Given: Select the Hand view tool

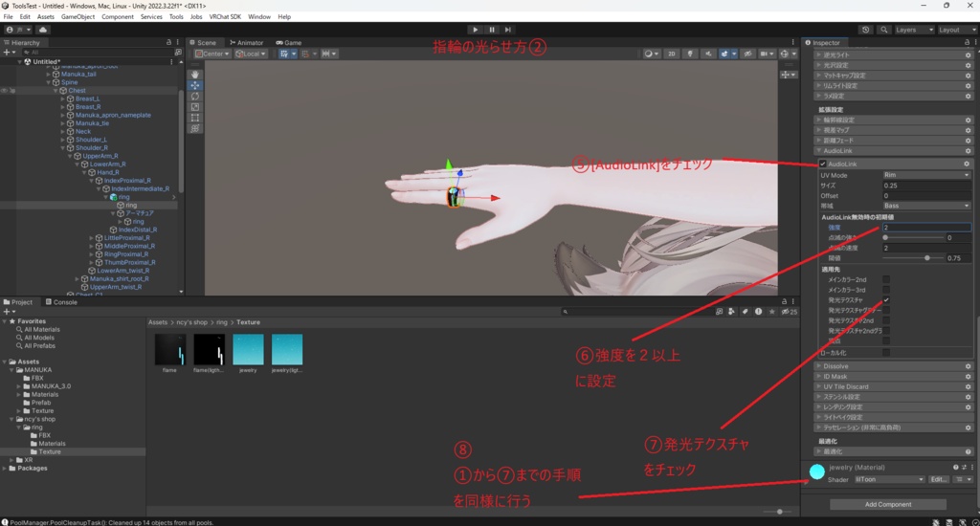Looking at the screenshot, I should pyautogui.click(x=195, y=75).
